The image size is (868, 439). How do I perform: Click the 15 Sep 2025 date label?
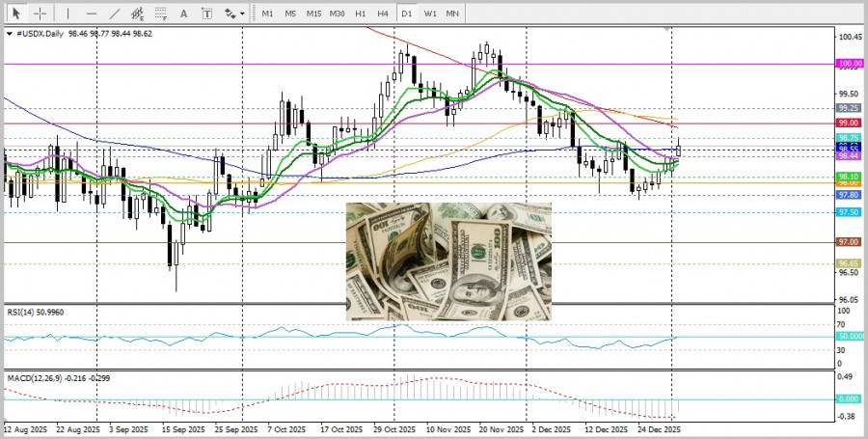click(184, 429)
